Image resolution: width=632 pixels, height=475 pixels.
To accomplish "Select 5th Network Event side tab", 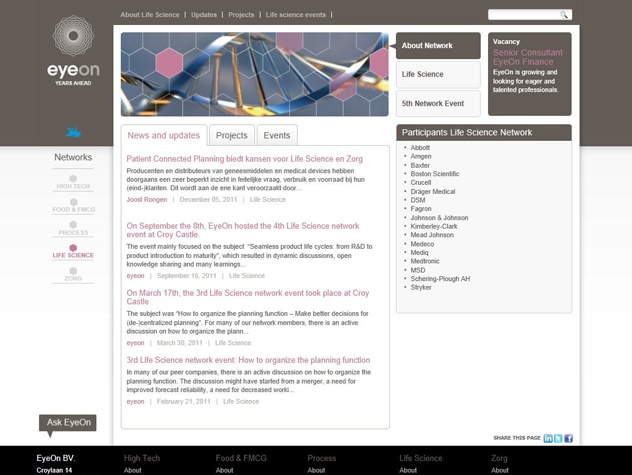I will click(x=438, y=104).
